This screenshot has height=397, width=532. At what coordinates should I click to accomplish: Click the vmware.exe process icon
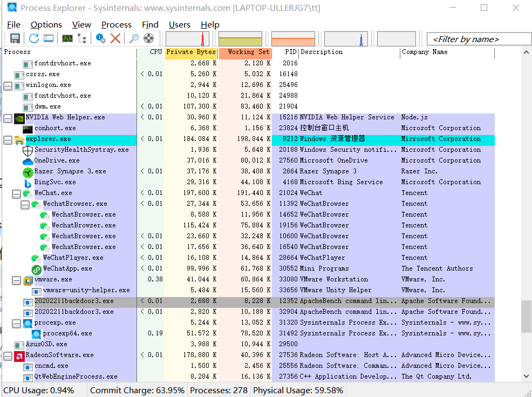click(28, 280)
